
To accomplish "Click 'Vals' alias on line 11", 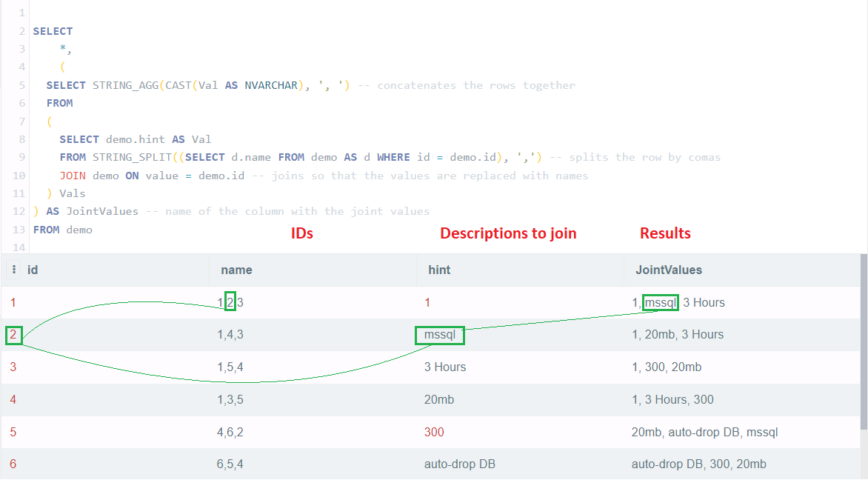I will click(x=73, y=193).
